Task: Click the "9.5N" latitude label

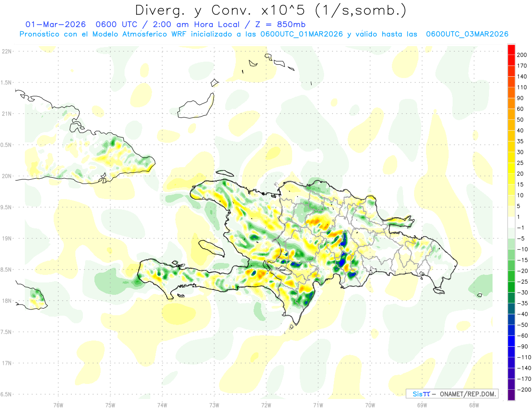Action: click(x=7, y=207)
